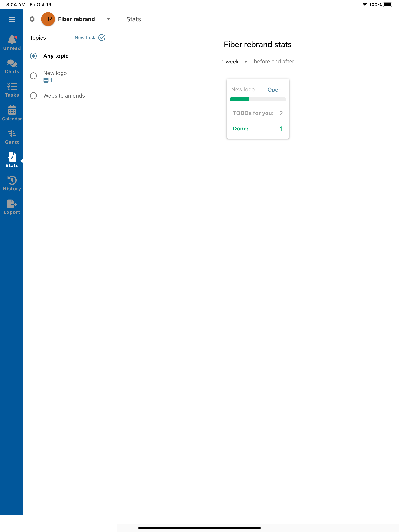The image size is (399, 532).
Task: Open the 1 week period dropdown
Action: coord(235,62)
